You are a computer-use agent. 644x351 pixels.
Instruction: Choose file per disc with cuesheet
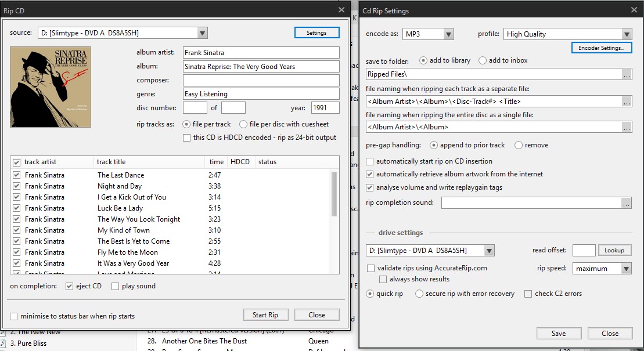[x=243, y=124]
